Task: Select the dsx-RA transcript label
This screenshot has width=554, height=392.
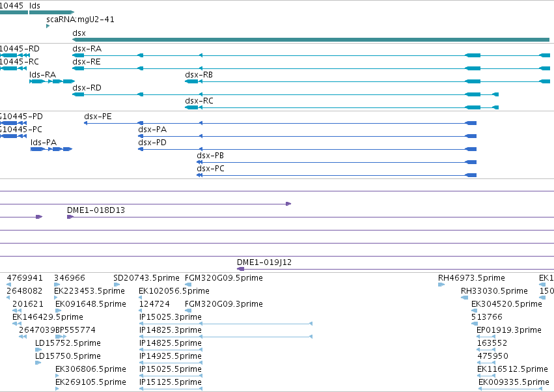Action: [x=87, y=49]
